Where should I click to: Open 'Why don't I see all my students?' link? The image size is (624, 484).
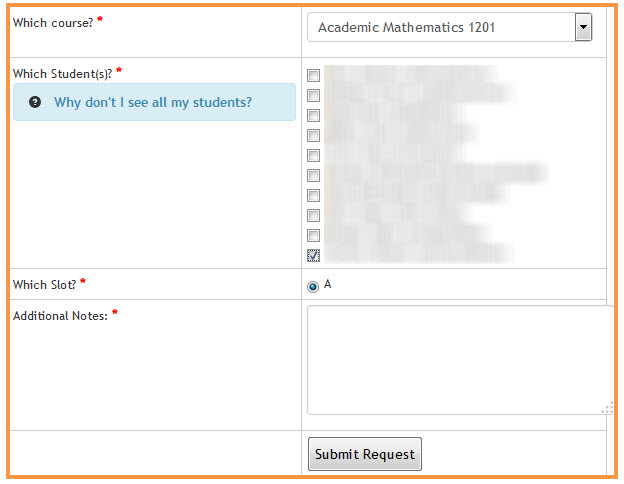click(x=153, y=102)
